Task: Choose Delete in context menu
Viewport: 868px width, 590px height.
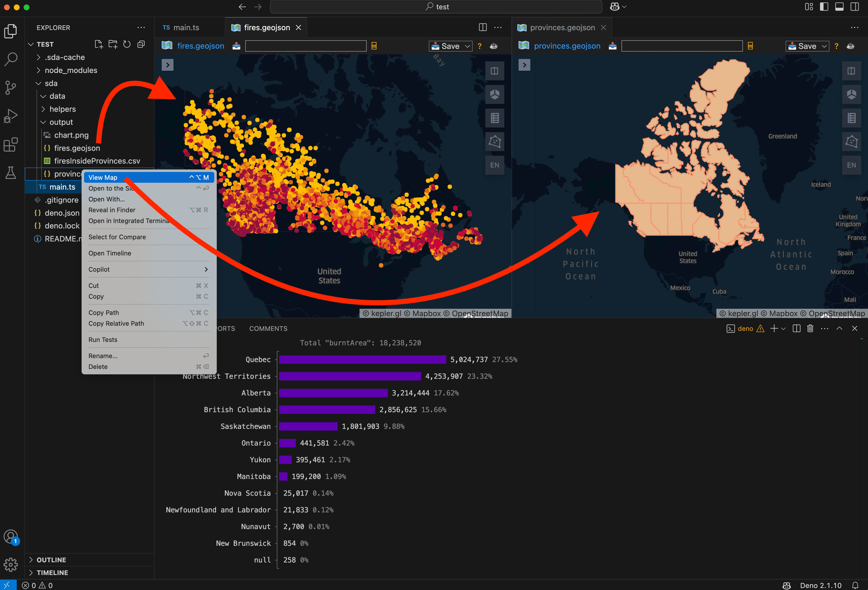Action: point(149,367)
